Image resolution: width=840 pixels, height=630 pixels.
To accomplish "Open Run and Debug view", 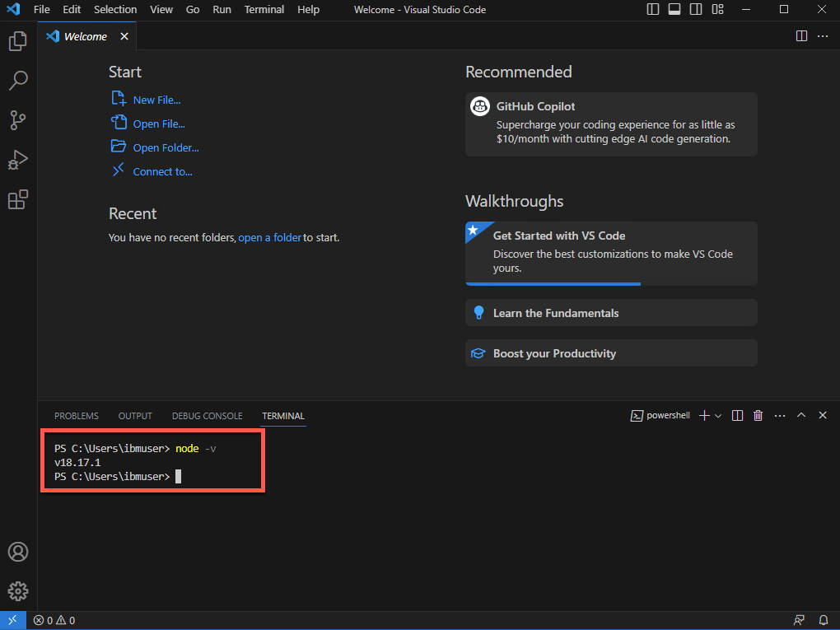I will [x=18, y=160].
